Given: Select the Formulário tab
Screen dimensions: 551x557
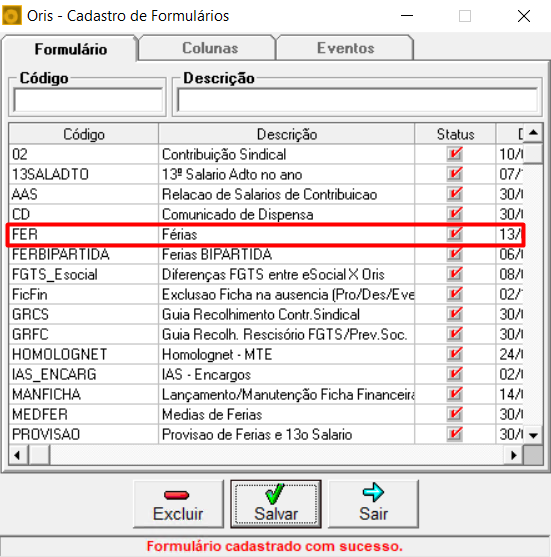Looking at the screenshot, I should pyautogui.click(x=70, y=49).
